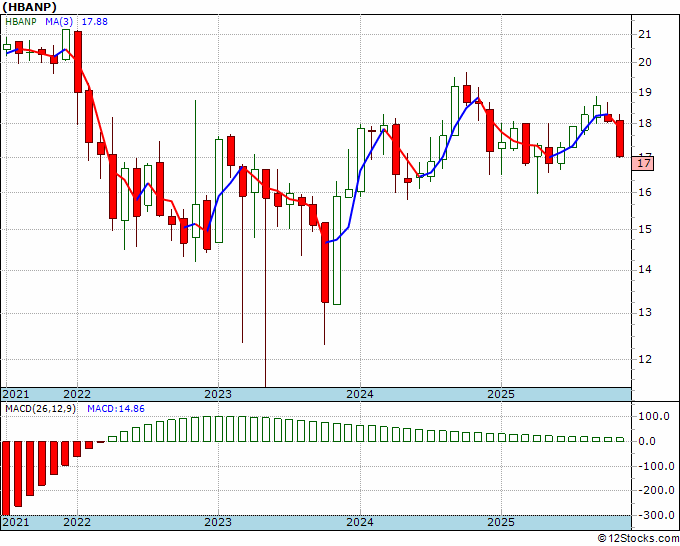Click the 13 price axis label
Image resolution: width=680 pixels, height=546 pixels.
click(645, 313)
